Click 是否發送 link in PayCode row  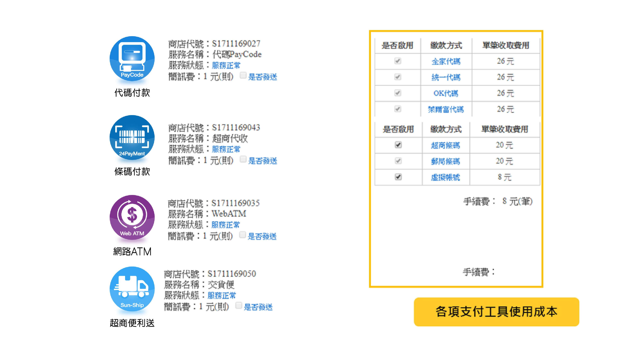point(263,77)
